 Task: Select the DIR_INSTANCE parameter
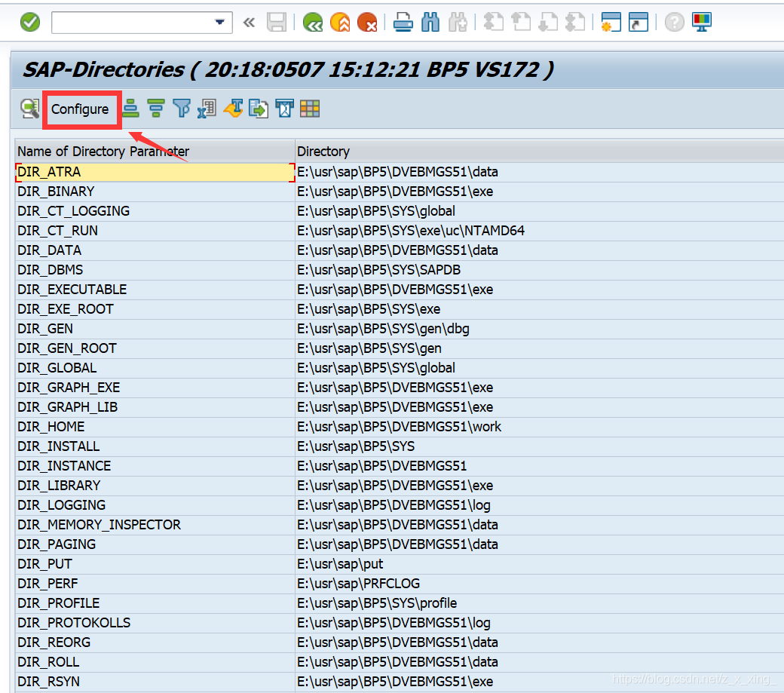click(x=155, y=466)
